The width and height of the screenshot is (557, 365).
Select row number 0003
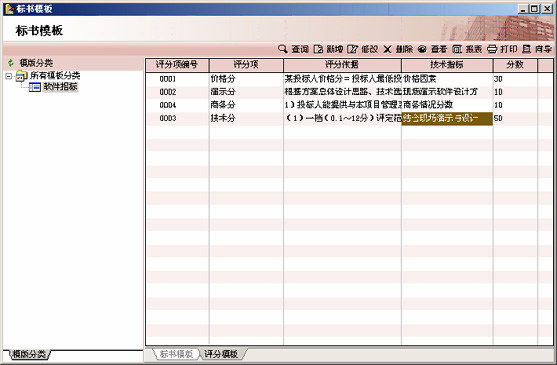pos(168,118)
